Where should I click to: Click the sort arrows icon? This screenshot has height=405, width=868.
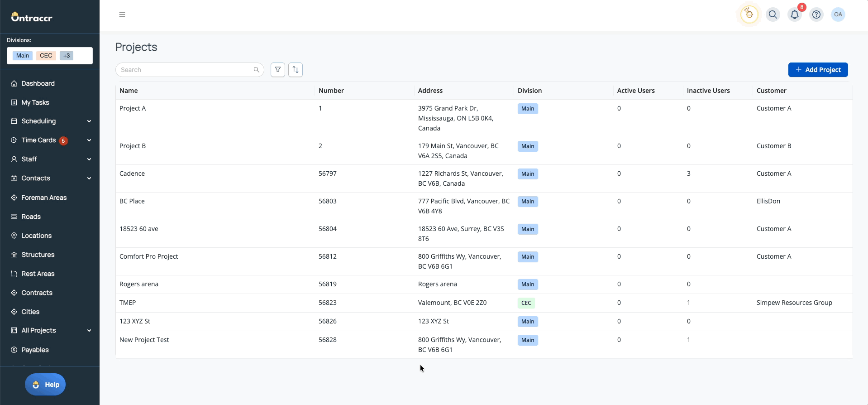pyautogui.click(x=296, y=70)
